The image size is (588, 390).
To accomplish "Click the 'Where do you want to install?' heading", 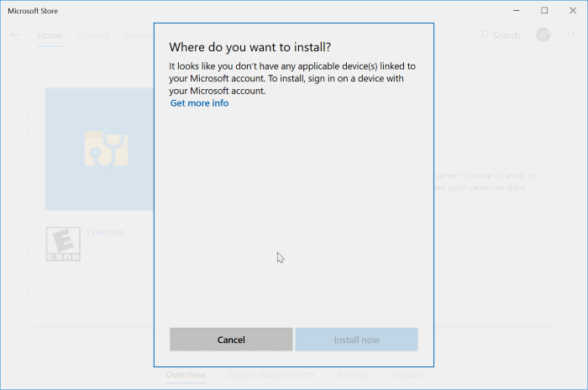I will click(x=249, y=47).
